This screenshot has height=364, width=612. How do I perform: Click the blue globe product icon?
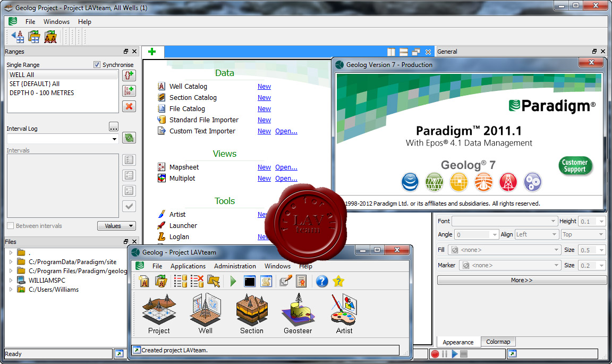(410, 182)
